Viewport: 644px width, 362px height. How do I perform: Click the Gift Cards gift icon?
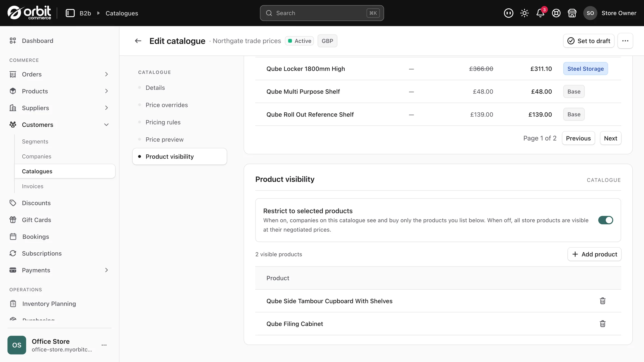13,220
